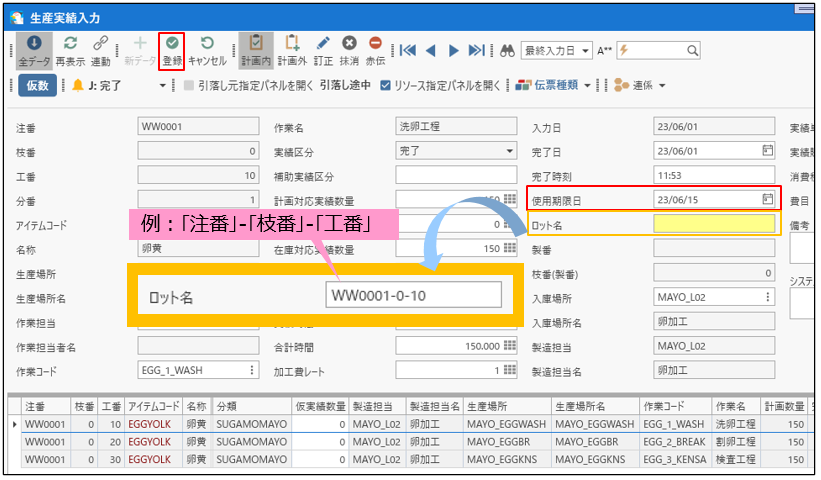Open calendar icon for 使用期限日
Screen dimensions: 821x480
pos(768,199)
